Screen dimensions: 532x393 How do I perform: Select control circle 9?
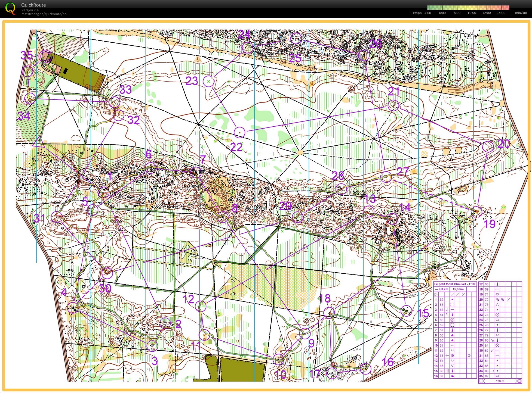(x=305, y=333)
